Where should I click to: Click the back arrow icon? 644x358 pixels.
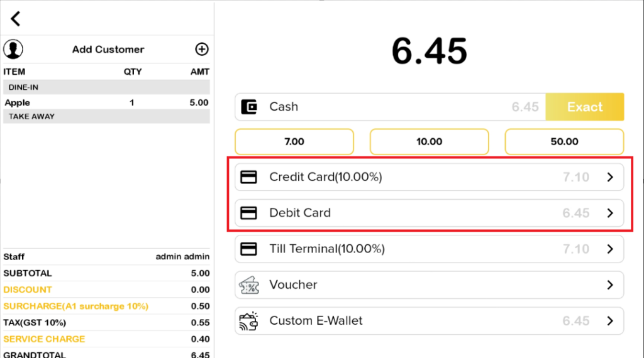pyautogui.click(x=16, y=19)
